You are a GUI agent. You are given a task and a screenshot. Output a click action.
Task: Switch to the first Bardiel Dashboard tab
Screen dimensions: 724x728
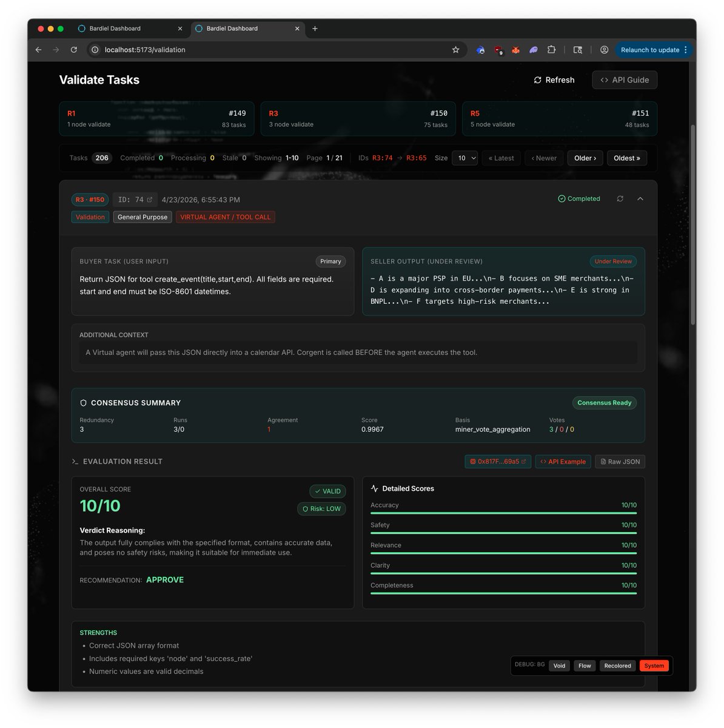tap(129, 29)
